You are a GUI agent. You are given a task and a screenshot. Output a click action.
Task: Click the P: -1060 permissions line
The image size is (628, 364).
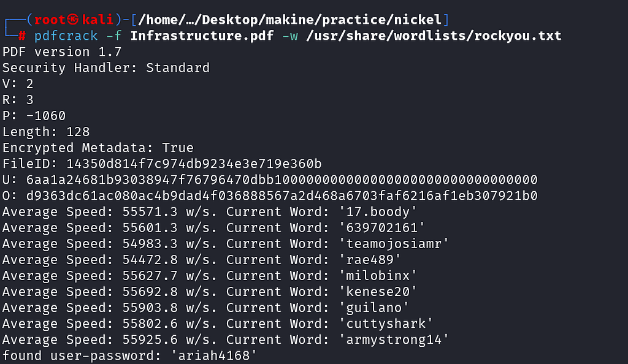click(x=34, y=116)
